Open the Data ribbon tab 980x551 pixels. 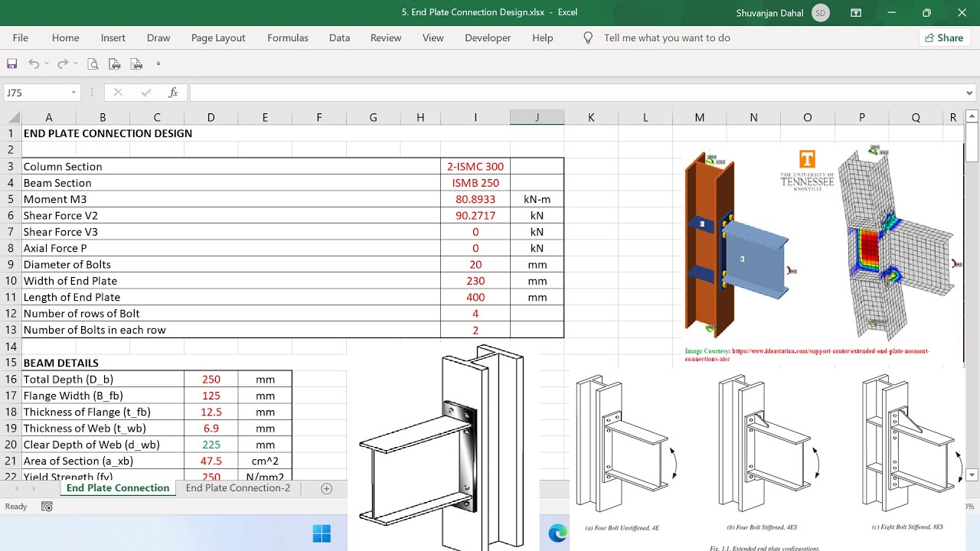[x=339, y=37]
